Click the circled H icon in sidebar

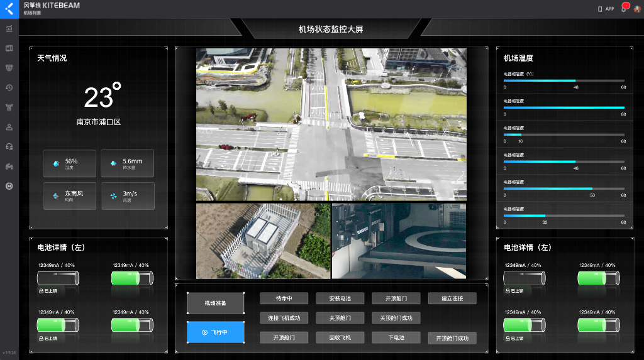point(9,186)
